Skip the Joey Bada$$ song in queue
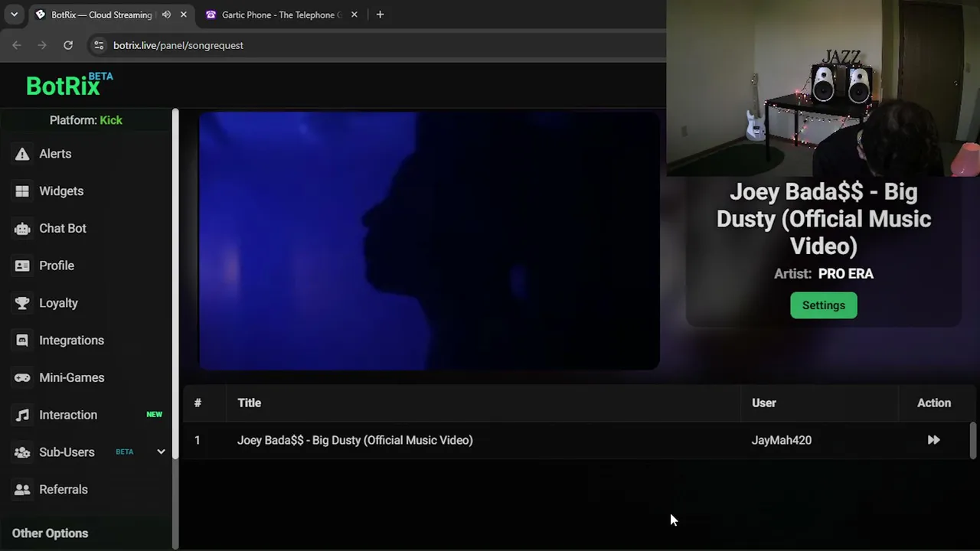Screen dimensions: 980x551 [x=933, y=440]
